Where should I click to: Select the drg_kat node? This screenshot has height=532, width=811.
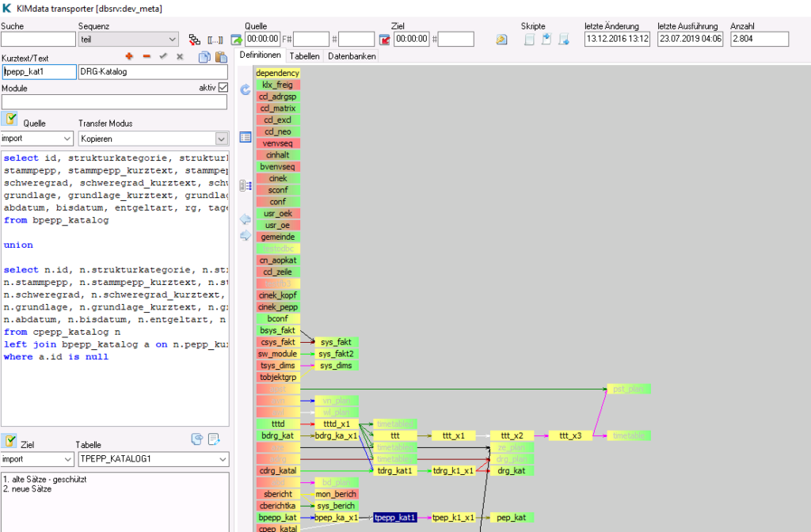[x=512, y=470]
